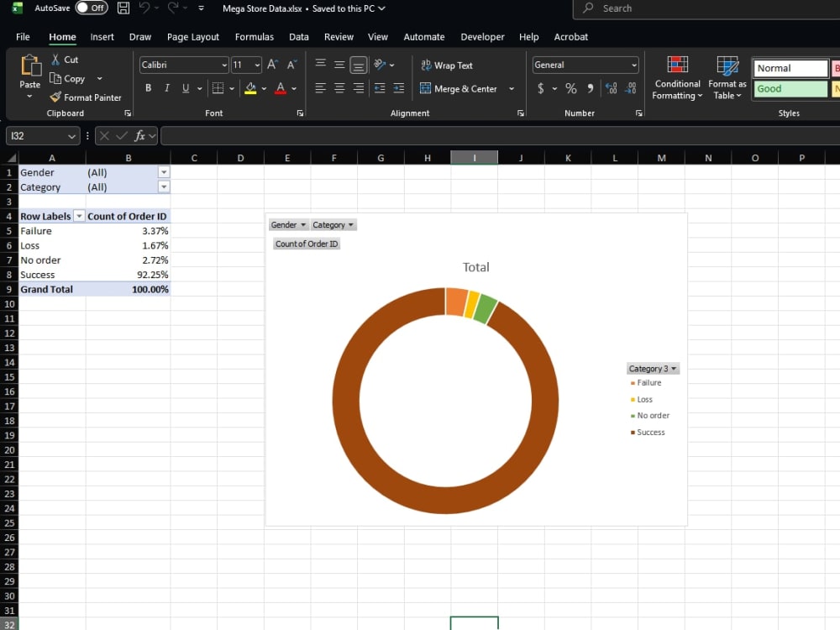Screen dimensions: 840x630
Task: Apply Accounting dollar format icon
Action: 540,88
